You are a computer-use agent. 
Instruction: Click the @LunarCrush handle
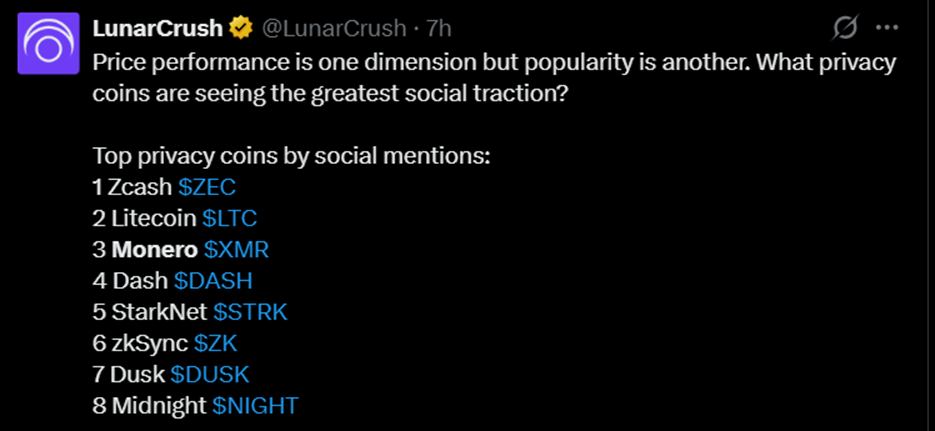(335, 28)
